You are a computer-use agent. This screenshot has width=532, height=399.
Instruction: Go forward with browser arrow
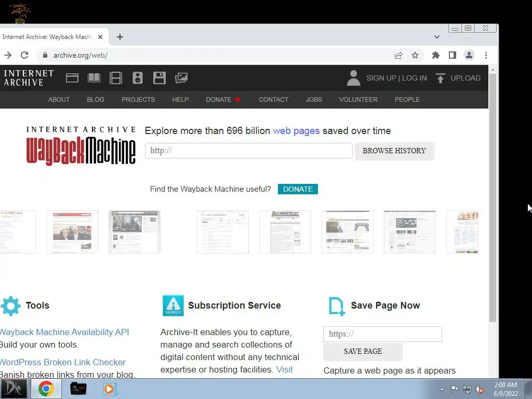coord(7,55)
